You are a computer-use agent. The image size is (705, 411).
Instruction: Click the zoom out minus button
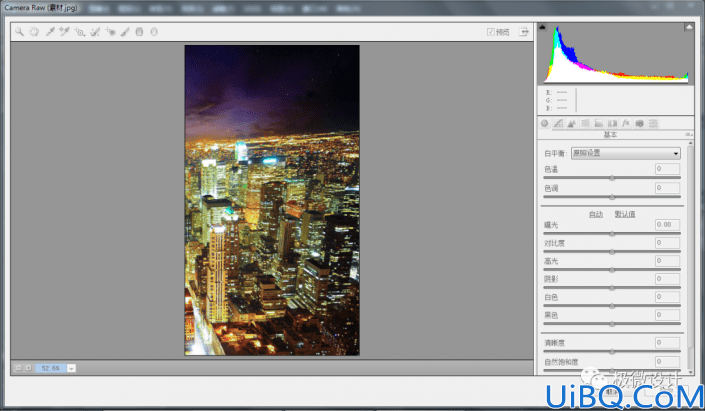[x=18, y=368]
